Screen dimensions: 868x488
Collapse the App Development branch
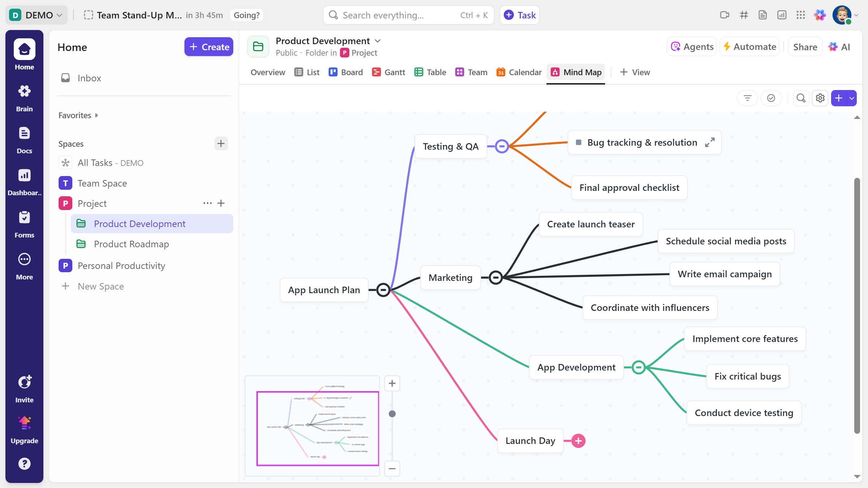(638, 368)
